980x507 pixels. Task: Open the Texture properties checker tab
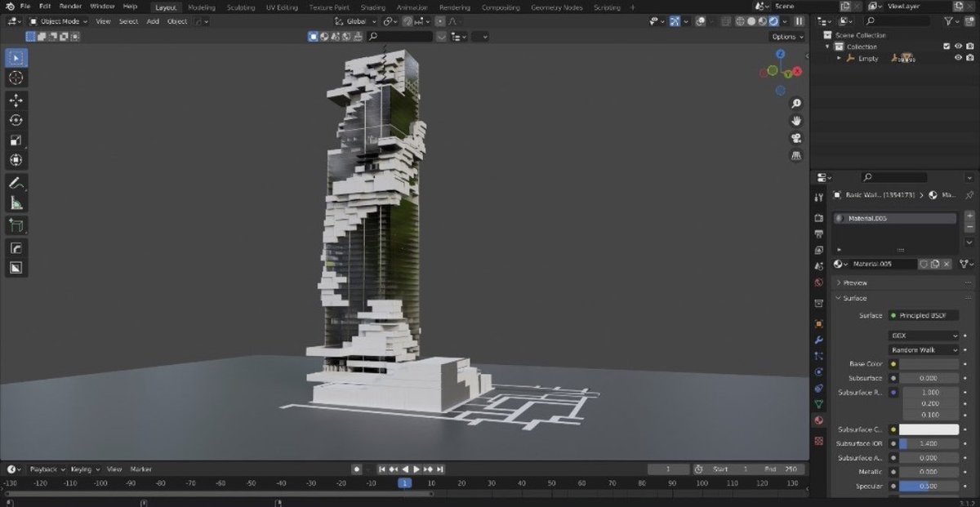pyautogui.click(x=819, y=441)
